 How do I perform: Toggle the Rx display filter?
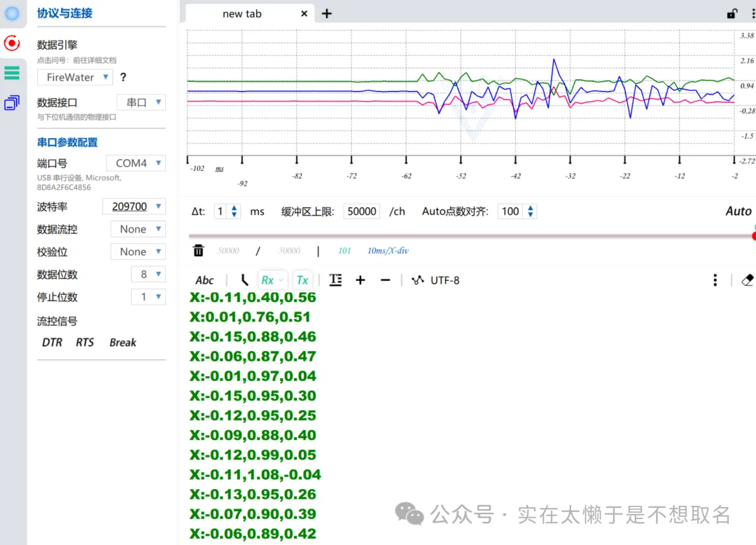click(267, 280)
